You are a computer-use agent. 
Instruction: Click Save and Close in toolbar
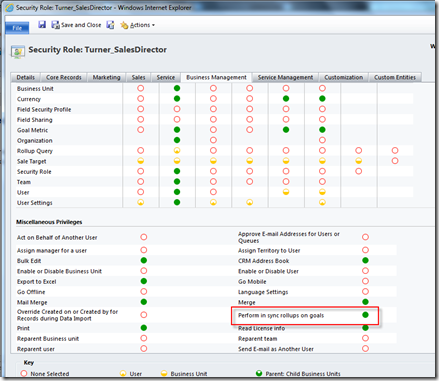coord(76,25)
